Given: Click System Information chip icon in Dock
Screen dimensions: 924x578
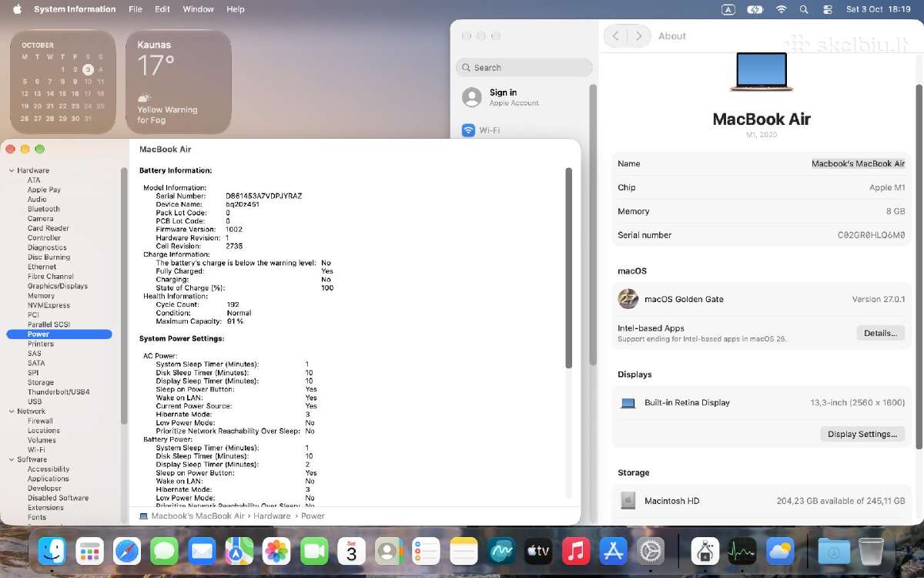Looking at the screenshot, I should coord(706,551).
